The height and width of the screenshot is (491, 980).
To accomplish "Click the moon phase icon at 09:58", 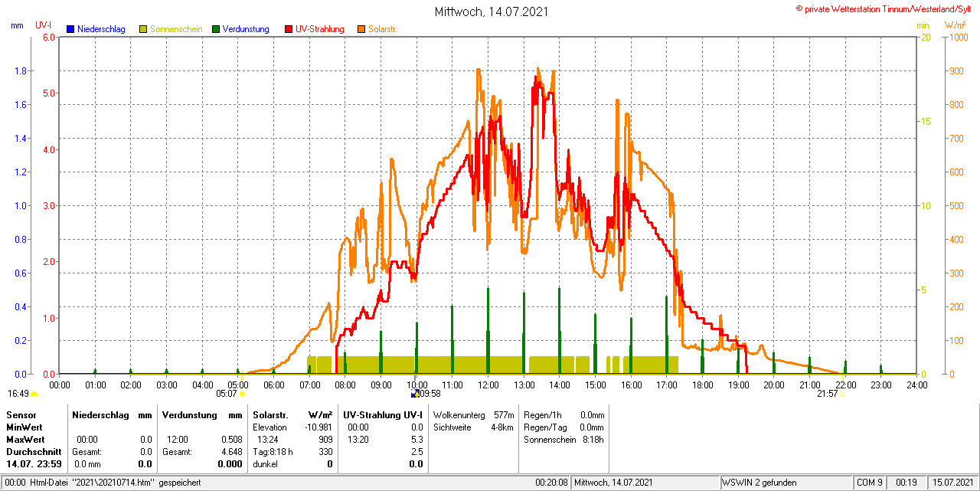I will click(x=414, y=394).
